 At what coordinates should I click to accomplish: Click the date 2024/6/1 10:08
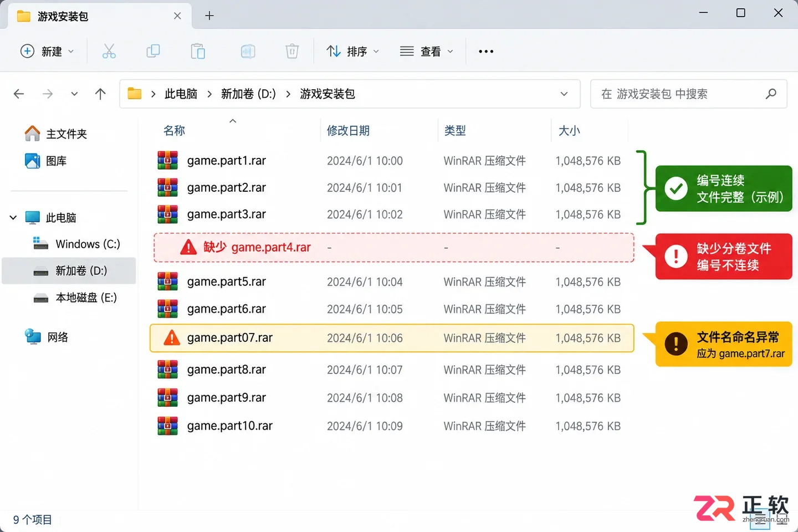[365, 398]
